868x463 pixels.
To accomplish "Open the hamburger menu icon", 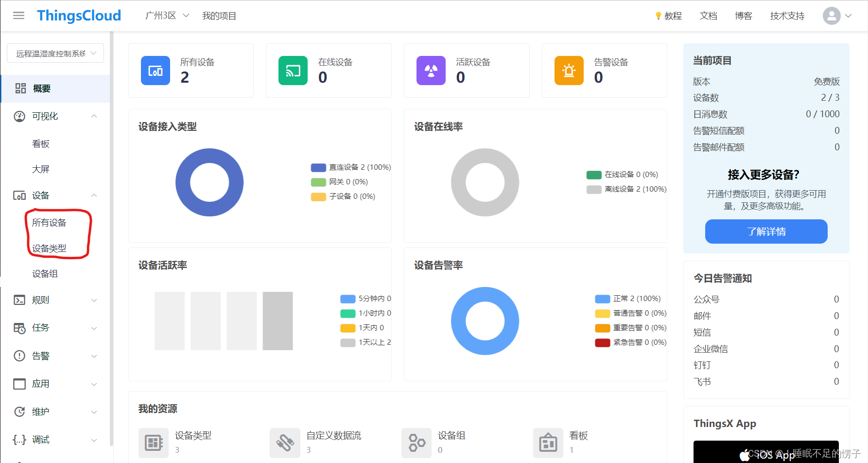I will [19, 16].
